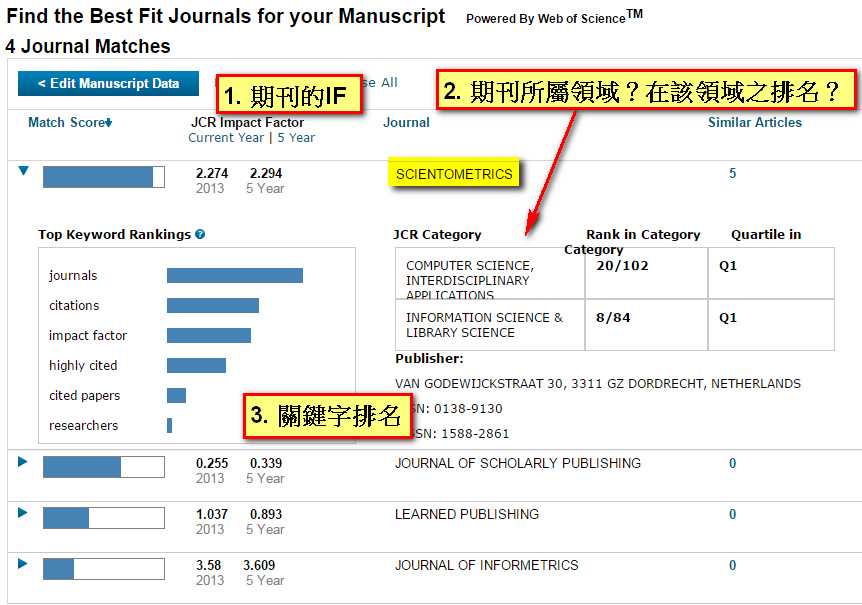Screen dimensions: 862x605
Task: Click the 'cited papers' keyword label
Action: click(85, 396)
